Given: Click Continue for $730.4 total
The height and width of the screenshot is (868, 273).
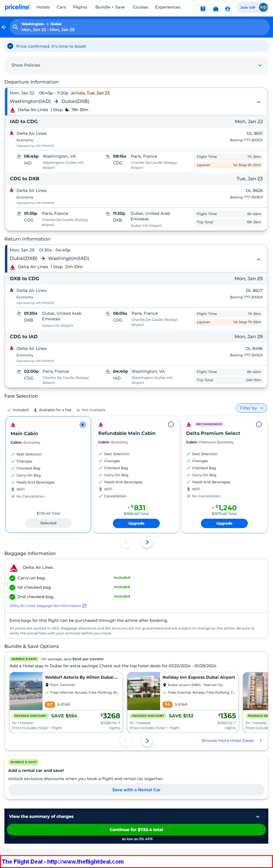Looking at the screenshot, I should click(136, 829).
